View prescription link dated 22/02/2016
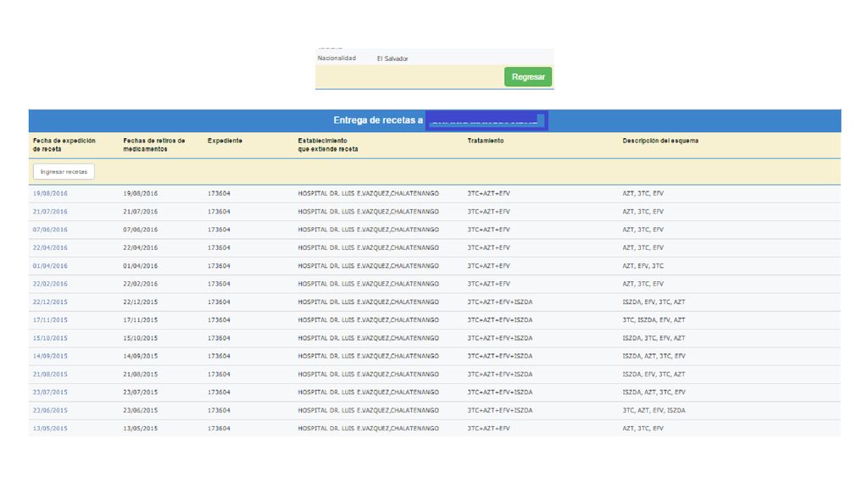The height and width of the screenshot is (488, 868). click(x=50, y=284)
